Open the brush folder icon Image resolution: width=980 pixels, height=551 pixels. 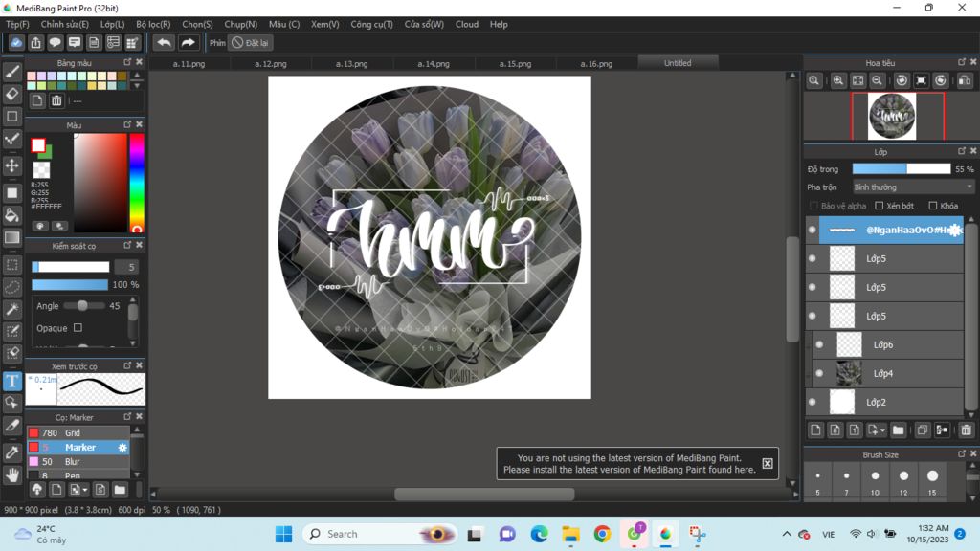(x=120, y=489)
